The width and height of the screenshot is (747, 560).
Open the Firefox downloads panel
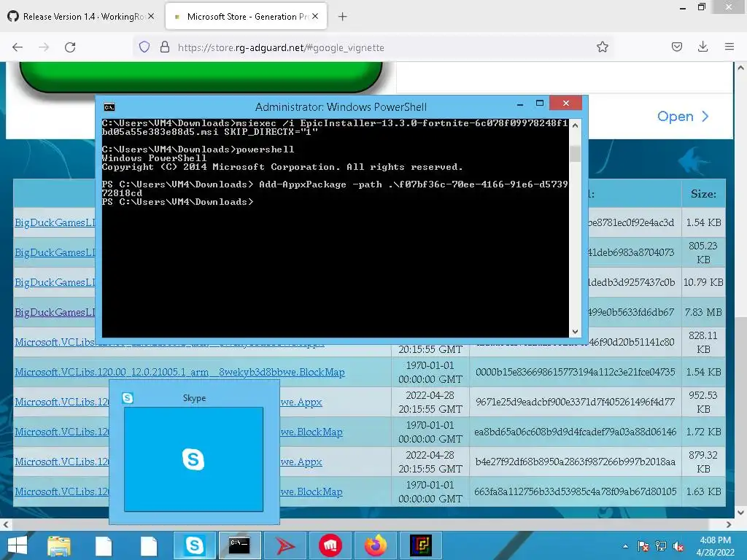pos(703,47)
